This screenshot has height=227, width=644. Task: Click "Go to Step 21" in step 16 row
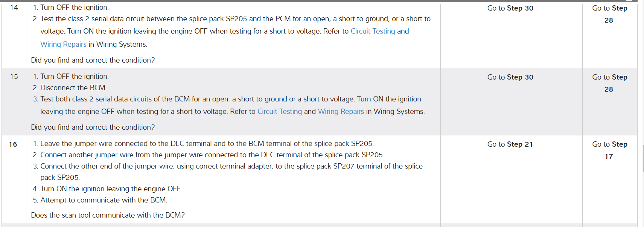coord(510,144)
